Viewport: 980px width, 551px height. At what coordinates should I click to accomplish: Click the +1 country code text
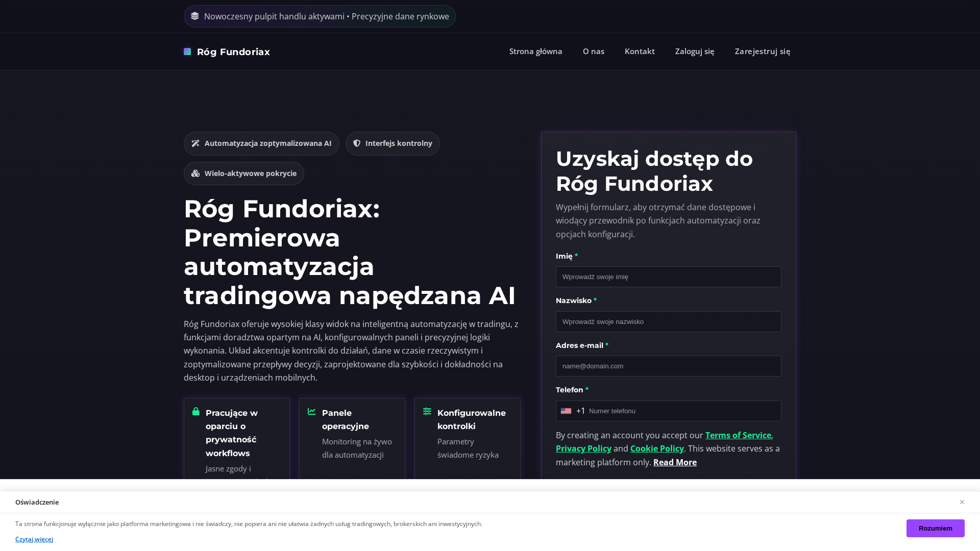click(581, 411)
